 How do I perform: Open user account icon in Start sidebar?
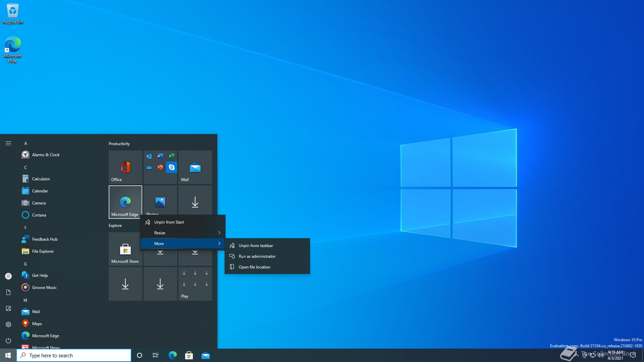pyautogui.click(x=8, y=276)
